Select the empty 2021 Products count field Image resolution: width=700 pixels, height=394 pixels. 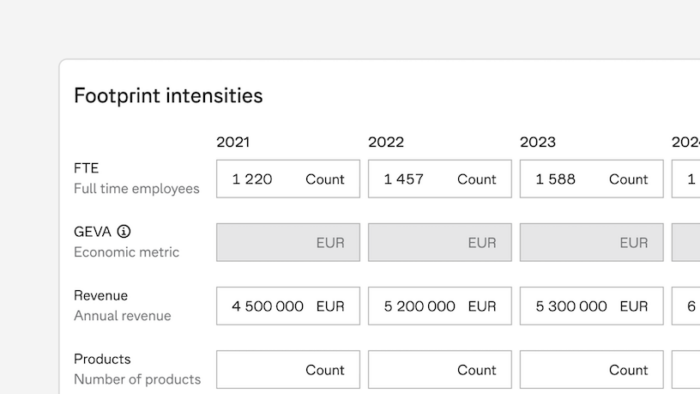tap(288, 369)
